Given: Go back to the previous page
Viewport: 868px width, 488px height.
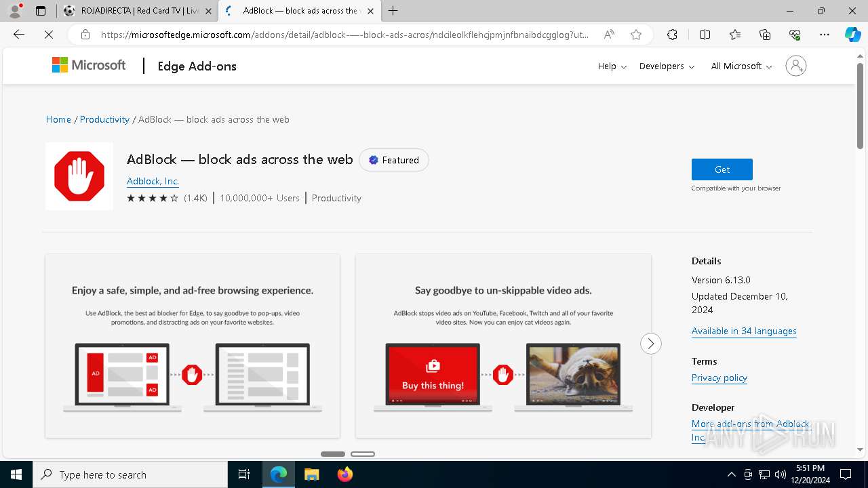Looking at the screenshot, I should tap(19, 35).
